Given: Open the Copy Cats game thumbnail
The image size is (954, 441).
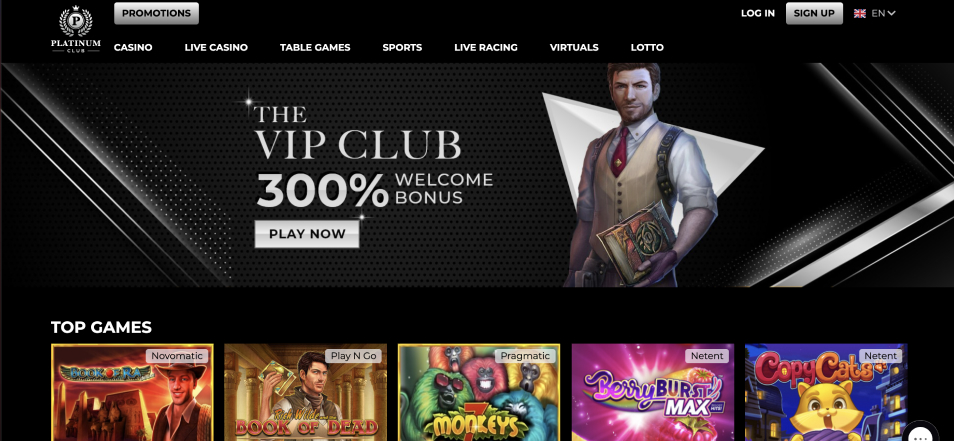Looking at the screenshot, I should [x=826, y=392].
